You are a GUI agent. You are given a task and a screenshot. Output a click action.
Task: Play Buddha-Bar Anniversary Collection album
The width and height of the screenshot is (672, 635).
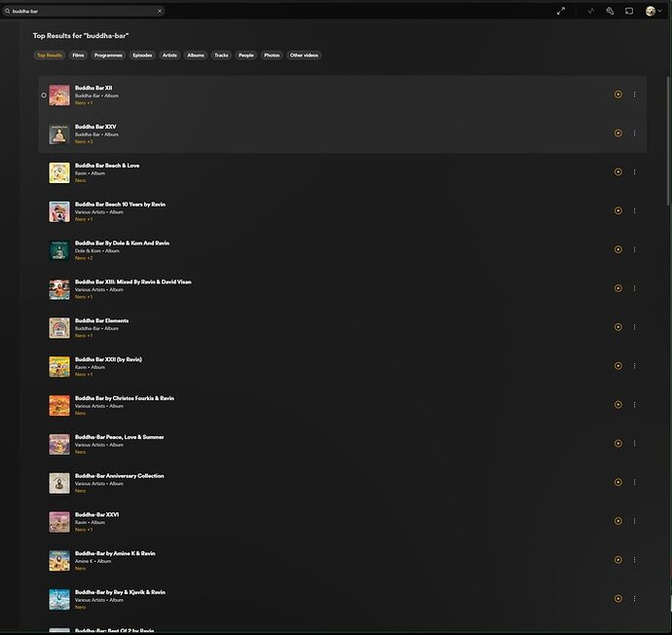618,482
